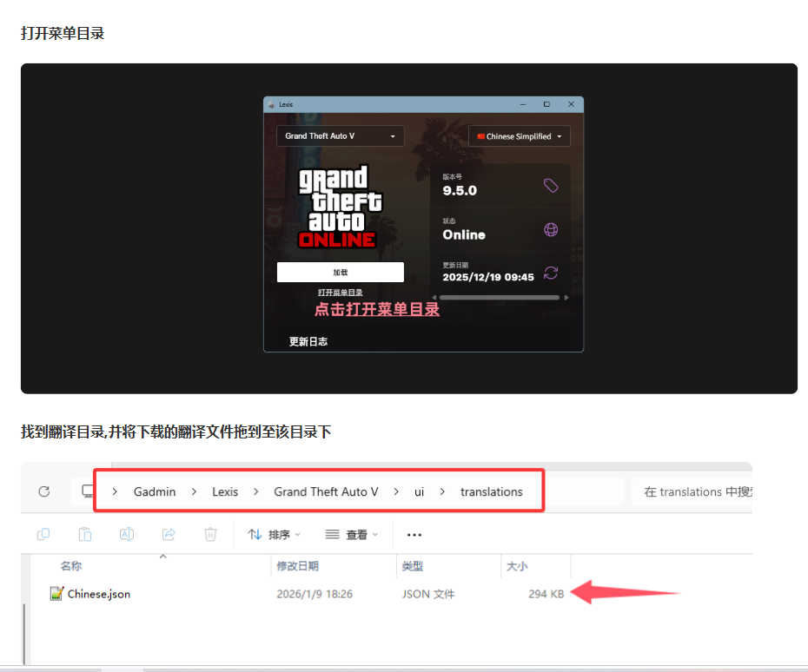Expand the chevron after Lexis breadcrumb

click(256, 491)
